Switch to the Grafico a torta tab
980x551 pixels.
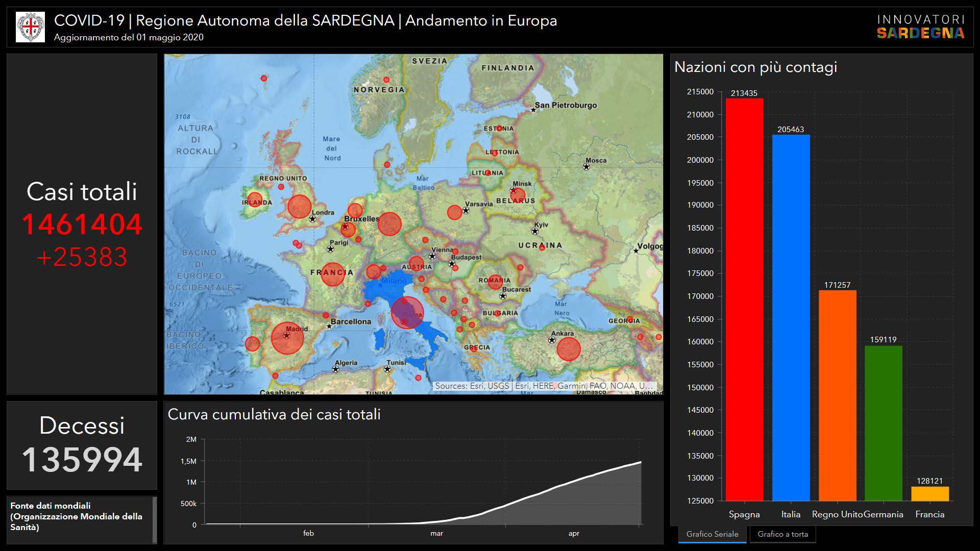pos(782,534)
